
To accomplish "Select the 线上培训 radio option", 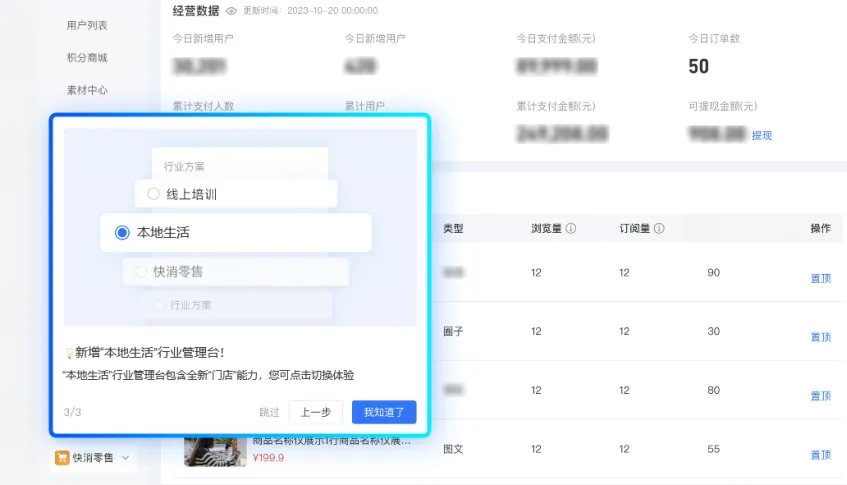I will coord(153,194).
